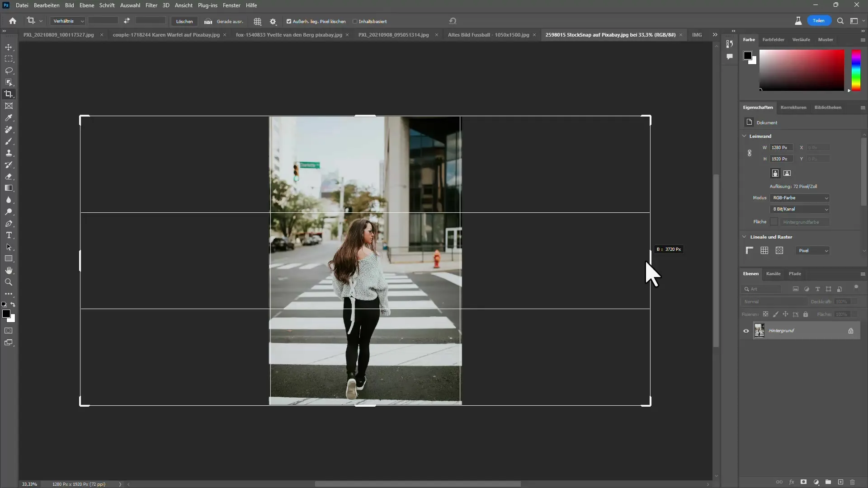Select the Rectangle shape tool
868x488 pixels.
[9, 258]
